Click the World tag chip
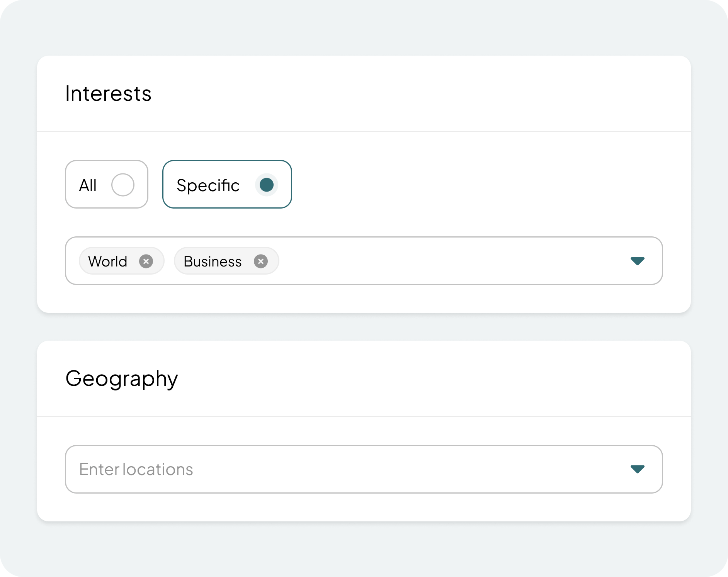This screenshot has height=577, width=728. (108, 261)
